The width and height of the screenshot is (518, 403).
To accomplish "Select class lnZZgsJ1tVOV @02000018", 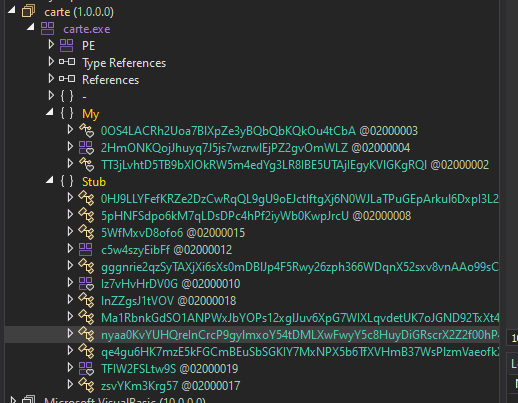I will click(169, 301).
